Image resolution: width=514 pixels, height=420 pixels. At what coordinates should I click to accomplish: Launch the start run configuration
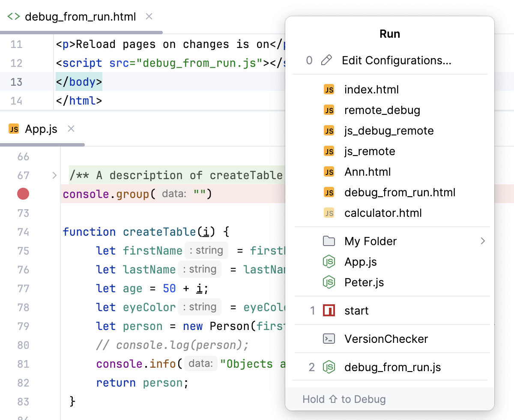point(356,310)
